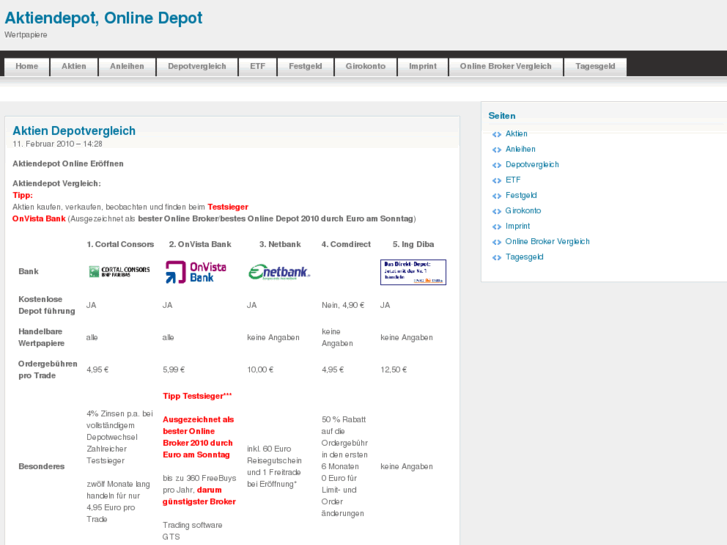Click the '2. OnVista Bank' column header
Screen dimensions: 727x545
coord(200,244)
